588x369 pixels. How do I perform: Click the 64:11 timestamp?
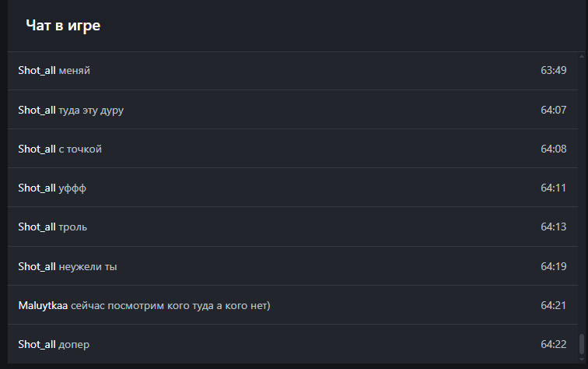[x=553, y=188]
